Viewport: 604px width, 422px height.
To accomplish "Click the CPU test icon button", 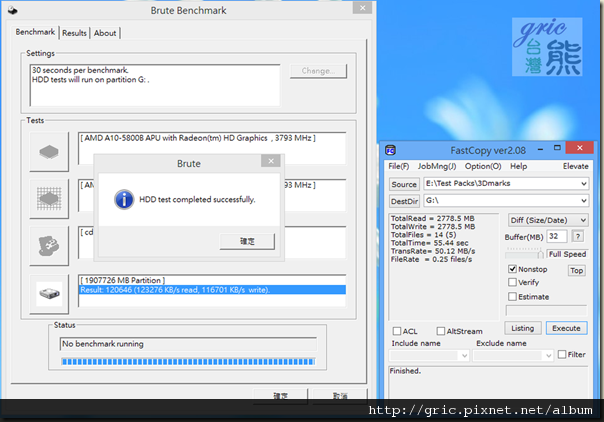I will click(49, 152).
